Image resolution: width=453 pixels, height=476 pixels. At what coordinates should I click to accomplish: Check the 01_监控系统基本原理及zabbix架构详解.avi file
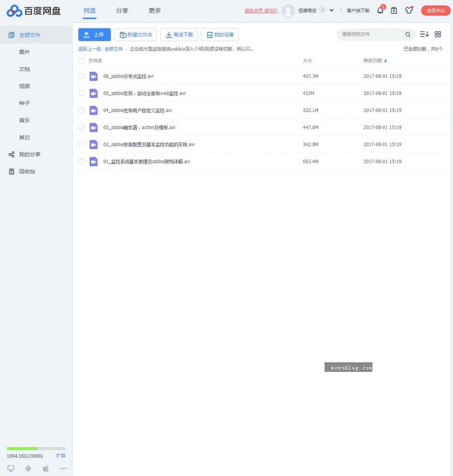pos(81,161)
